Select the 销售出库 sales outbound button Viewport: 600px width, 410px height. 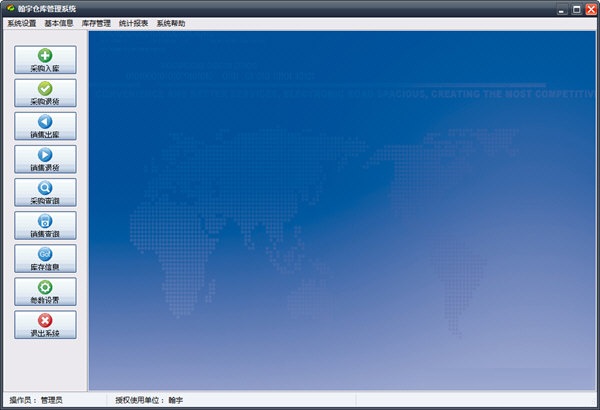pyautogui.click(x=45, y=127)
